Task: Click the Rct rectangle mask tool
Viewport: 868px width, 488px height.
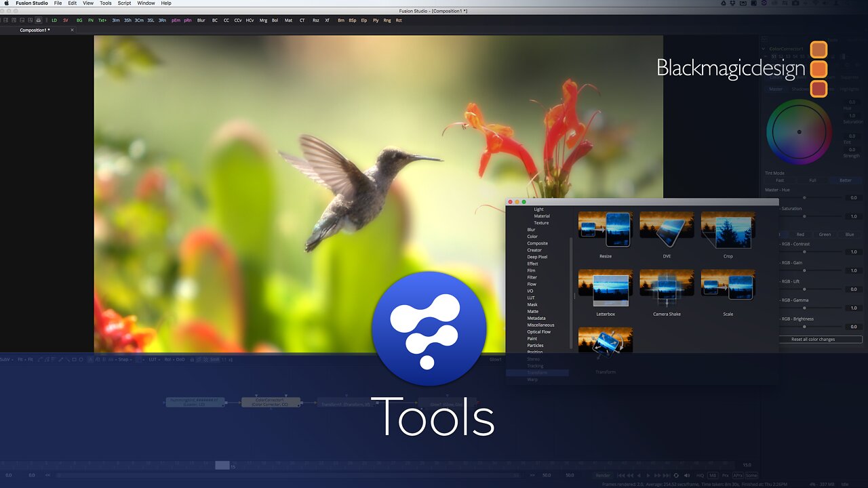Action: point(399,20)
